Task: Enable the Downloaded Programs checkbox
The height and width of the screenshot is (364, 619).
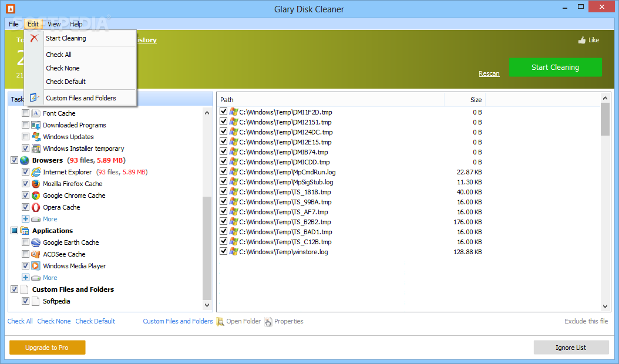Action: coord(26,125)
